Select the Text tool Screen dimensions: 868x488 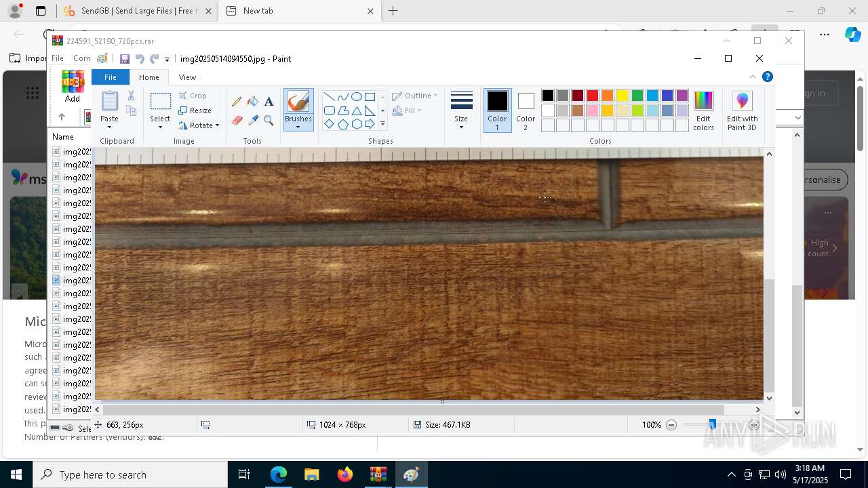(x=269, y=102)
